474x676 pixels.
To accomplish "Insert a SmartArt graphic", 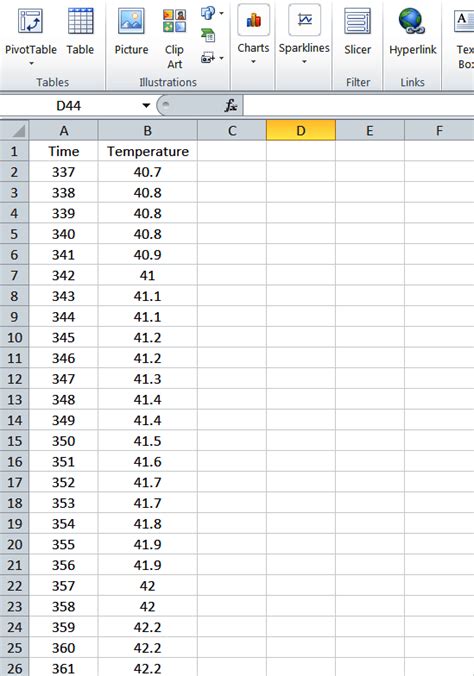I will pyautogui.click(x=208, y=35).
